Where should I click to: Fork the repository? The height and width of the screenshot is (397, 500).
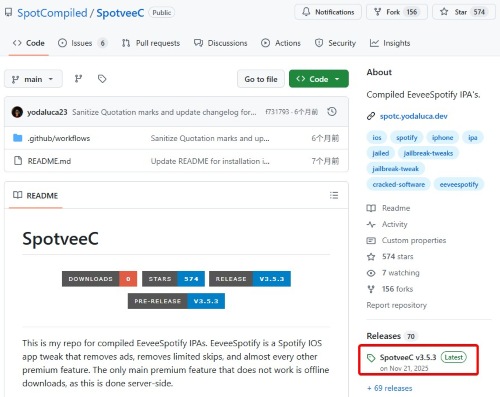click(397, 12)
